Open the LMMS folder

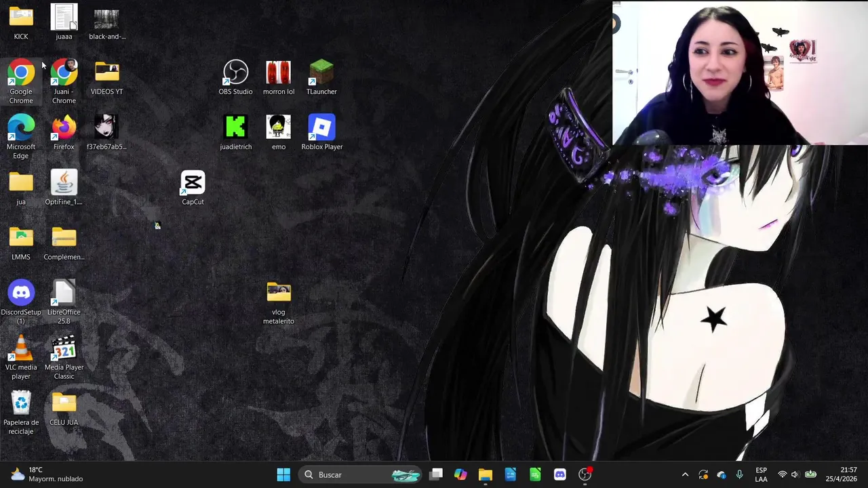coord(21,243)
